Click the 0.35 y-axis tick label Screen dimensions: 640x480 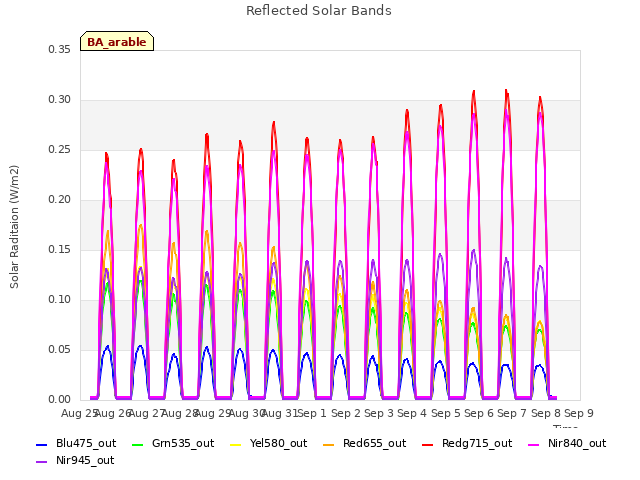[x=60, y=49]
